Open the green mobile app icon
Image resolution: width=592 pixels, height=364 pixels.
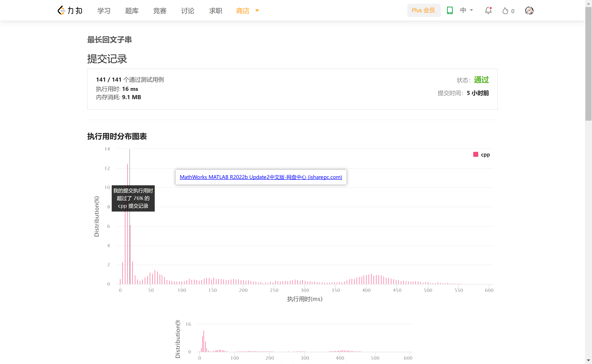tap(450, 10)
